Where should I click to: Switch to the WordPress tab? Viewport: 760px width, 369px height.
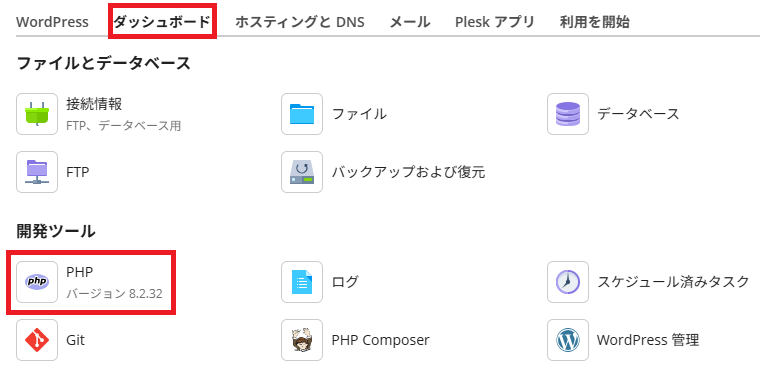tap(52, 22)
